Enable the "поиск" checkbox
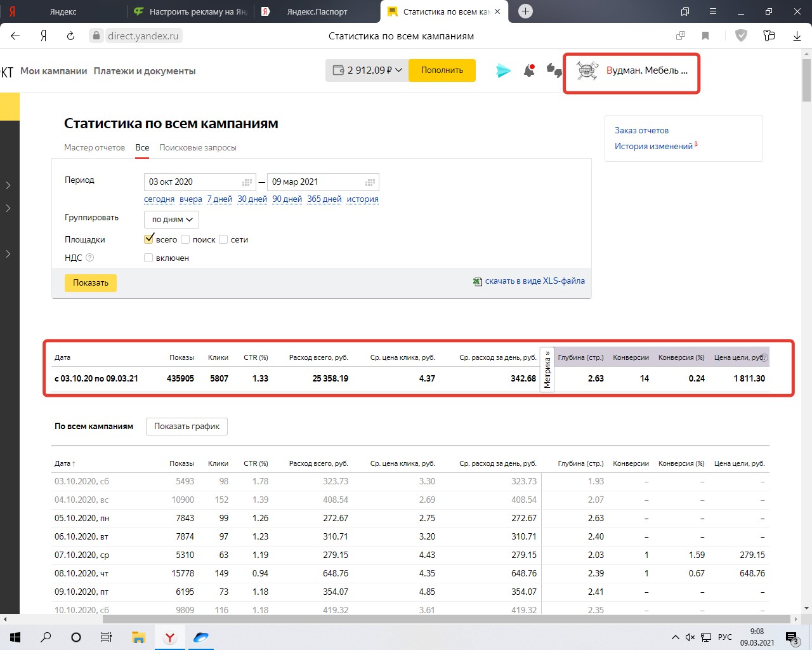812x650 pixels. coord(185,239)
